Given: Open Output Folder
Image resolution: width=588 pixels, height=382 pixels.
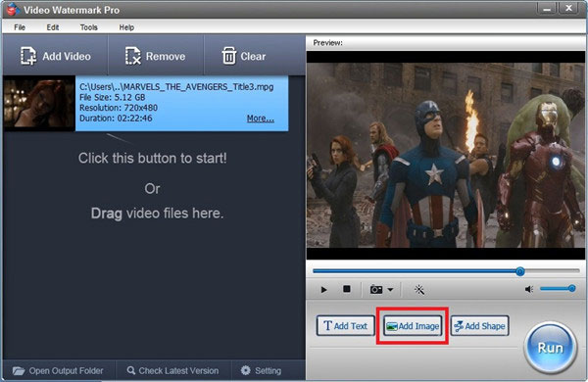Looking at the screenshot, I should [x=58, y=371].
